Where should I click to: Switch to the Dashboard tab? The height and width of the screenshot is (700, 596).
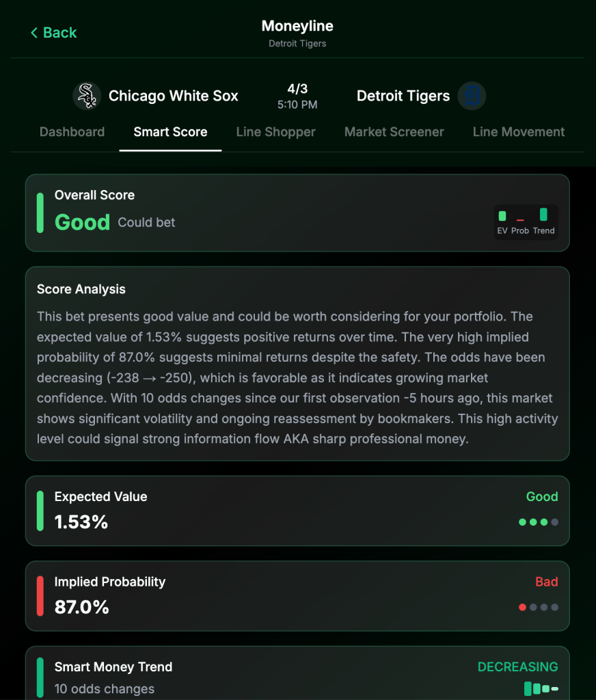(72, 132)
